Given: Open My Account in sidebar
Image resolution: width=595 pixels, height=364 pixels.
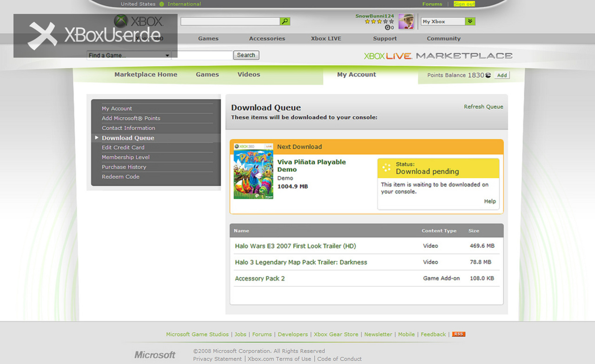Looking at the screenshot, I should [x=117, y=109].
